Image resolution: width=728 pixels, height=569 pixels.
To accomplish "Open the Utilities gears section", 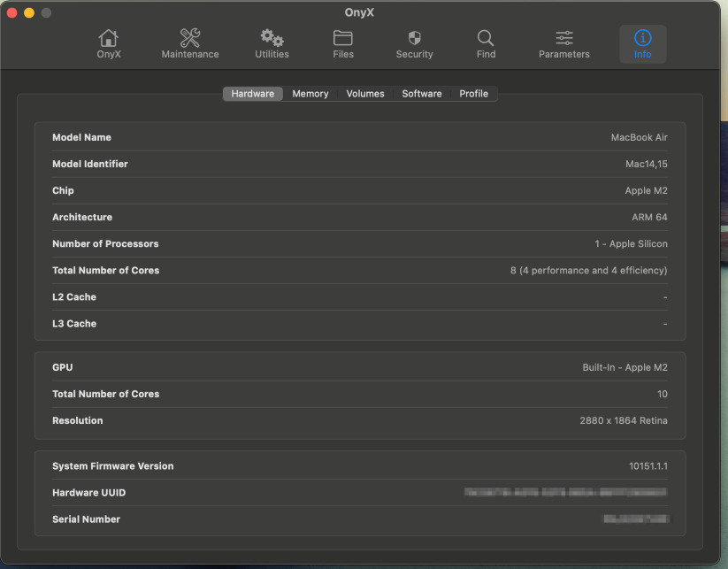I will [272, 44].
